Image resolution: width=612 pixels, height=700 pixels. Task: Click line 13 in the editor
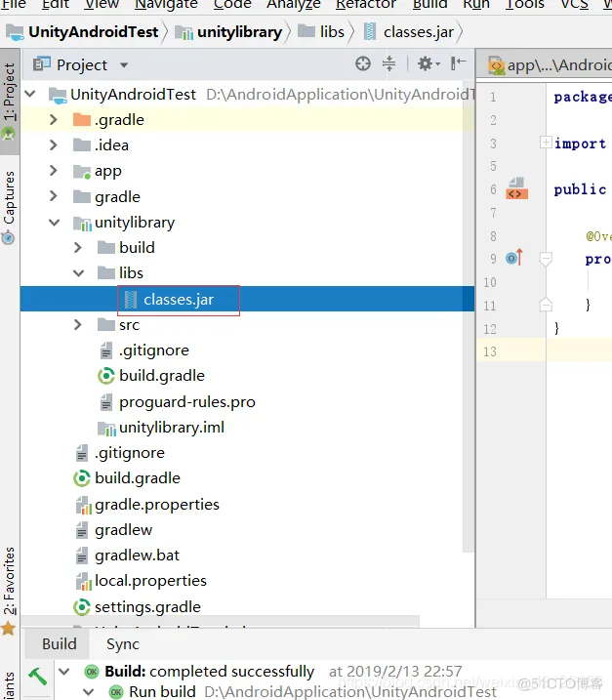579,350
